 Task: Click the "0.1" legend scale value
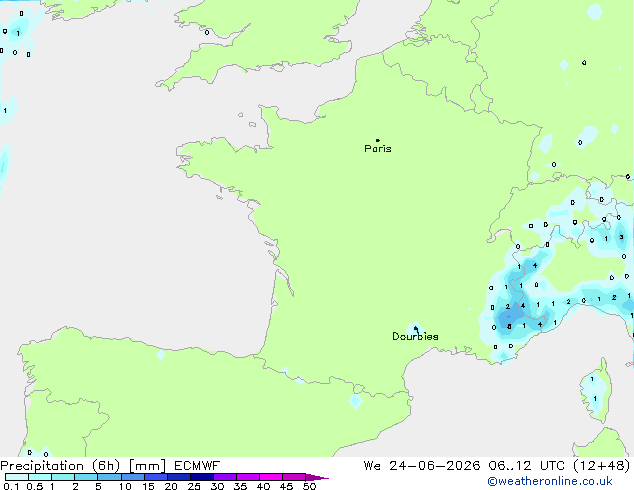pos(11,486)
